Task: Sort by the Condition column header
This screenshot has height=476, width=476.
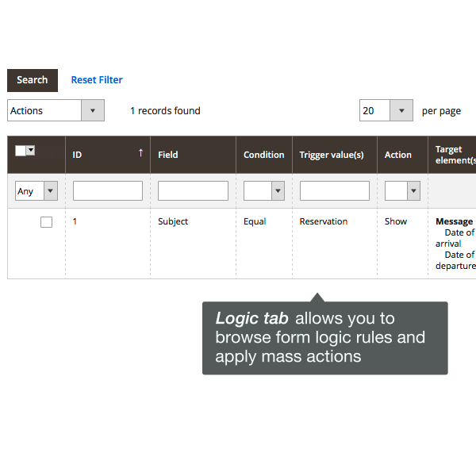Action: [264, 155]
